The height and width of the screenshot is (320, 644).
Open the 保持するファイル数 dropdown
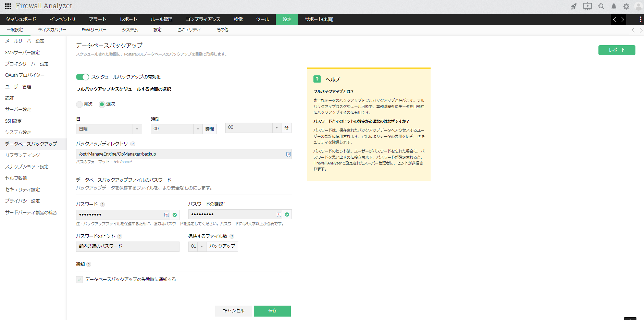(x=197, y=246)
